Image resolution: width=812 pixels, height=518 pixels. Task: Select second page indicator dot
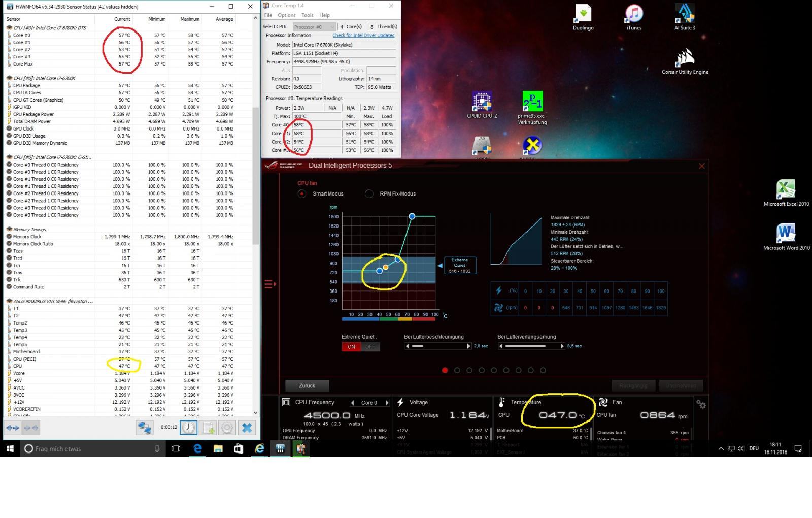click(457, 370)
